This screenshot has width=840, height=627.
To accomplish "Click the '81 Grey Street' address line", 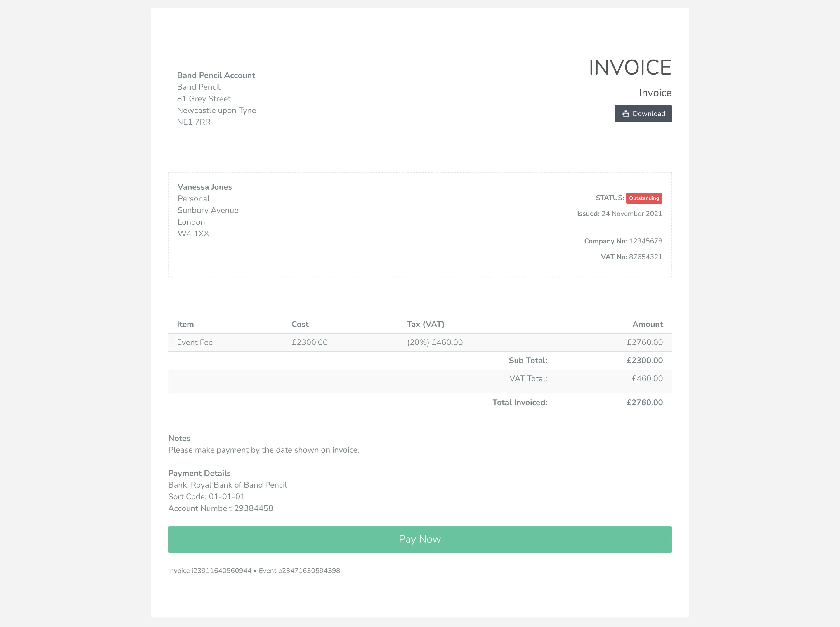I will [x=204, y=99].
